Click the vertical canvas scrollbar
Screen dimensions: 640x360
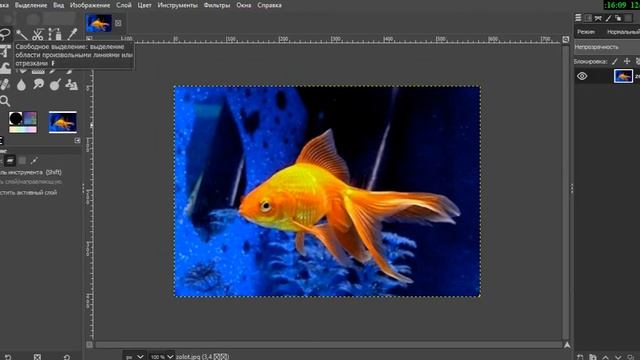pyautogui.click(x=565, y=192)
